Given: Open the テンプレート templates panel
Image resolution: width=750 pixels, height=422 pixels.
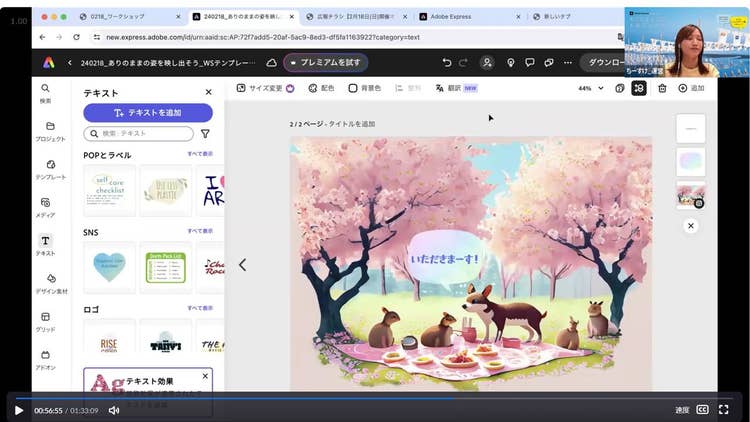Looking at the screenshot, I should pyautogui.click(x=50, y=170).
